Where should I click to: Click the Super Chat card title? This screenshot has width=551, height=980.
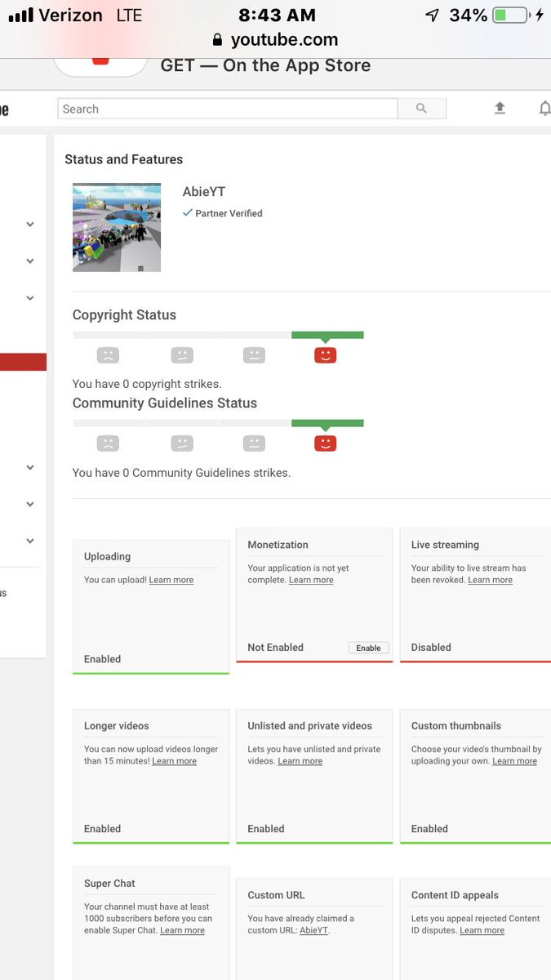coord(109,884)
